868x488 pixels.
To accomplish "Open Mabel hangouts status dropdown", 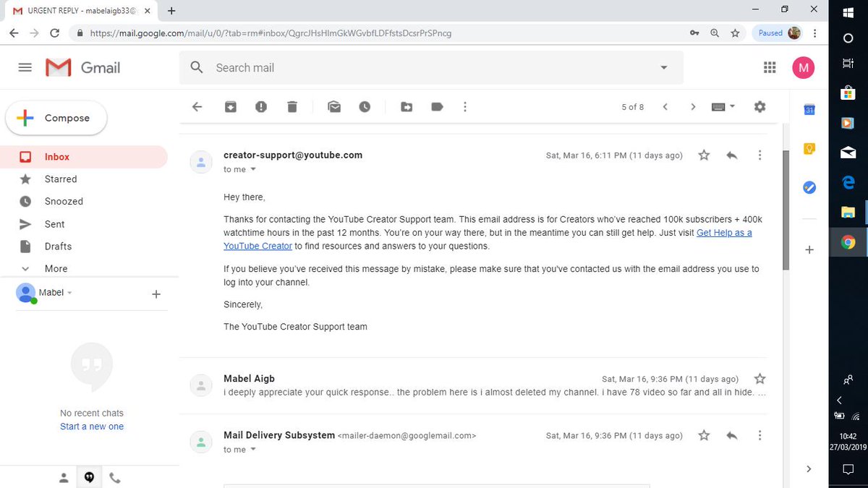I will tap(69, 293).
